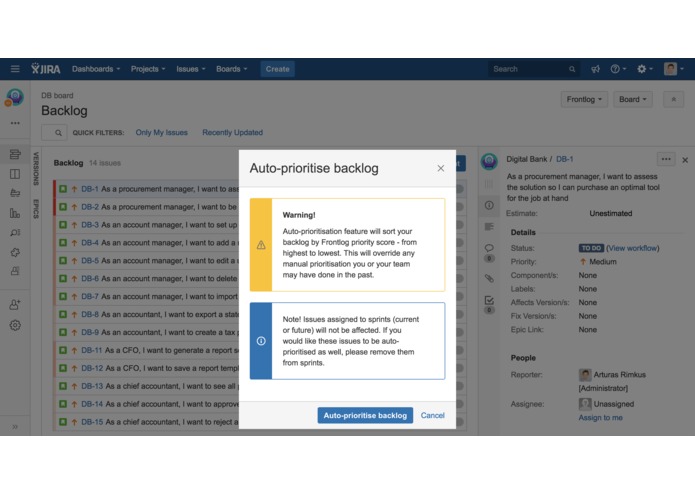Confirm with Auto-prioritise backlog button
The image size is (695, 494).
(365, 415)
